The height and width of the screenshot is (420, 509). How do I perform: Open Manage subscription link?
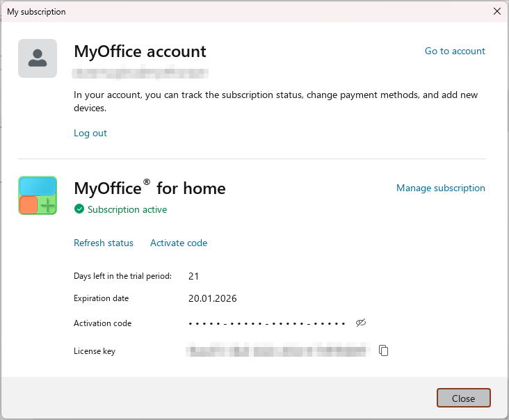tap(440, 188)
